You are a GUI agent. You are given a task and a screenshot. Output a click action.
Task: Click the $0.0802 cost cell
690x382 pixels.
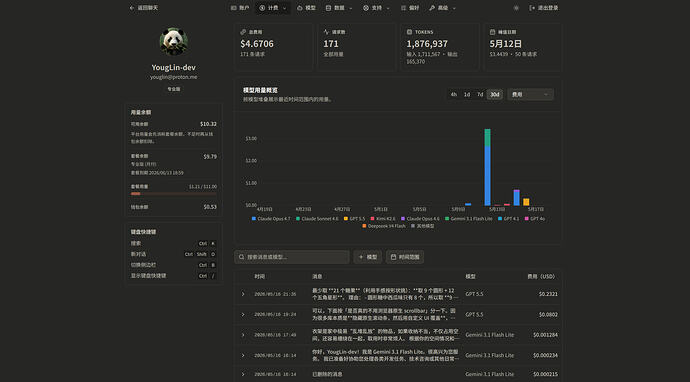click(548, 315)
